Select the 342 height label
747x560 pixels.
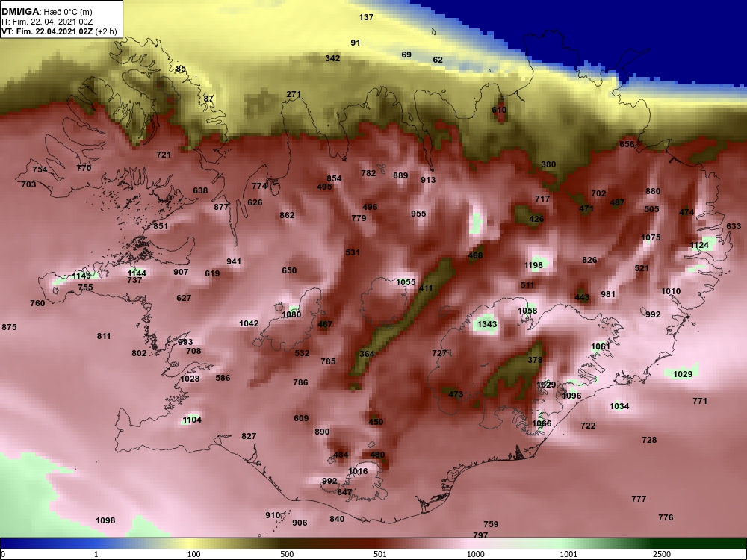click(x=332, y=58)
